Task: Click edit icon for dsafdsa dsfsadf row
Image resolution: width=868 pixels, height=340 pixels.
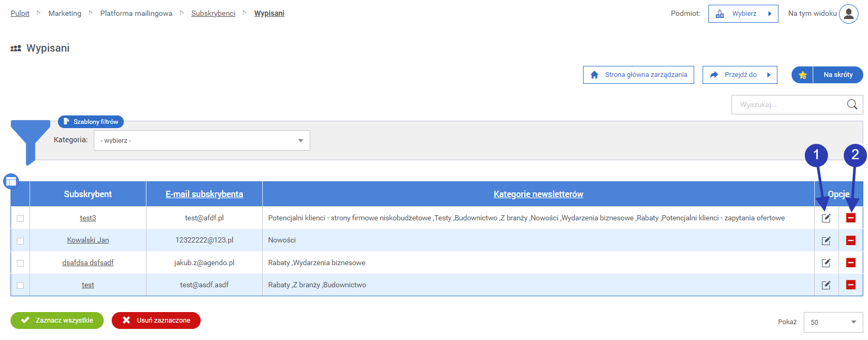Action: (x=826, y=263)
